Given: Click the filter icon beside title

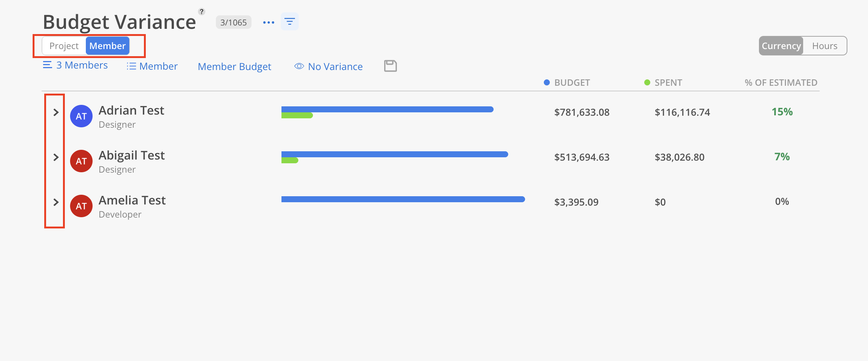Looking at the screenshot, I should click(289, 22).
